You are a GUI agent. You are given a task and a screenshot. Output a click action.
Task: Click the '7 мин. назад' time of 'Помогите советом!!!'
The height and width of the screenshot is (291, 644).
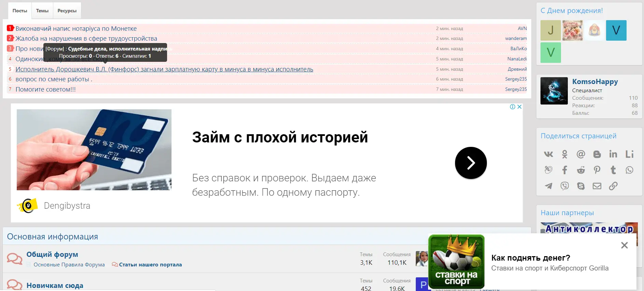pyautogui.click(x=449, y=89)
